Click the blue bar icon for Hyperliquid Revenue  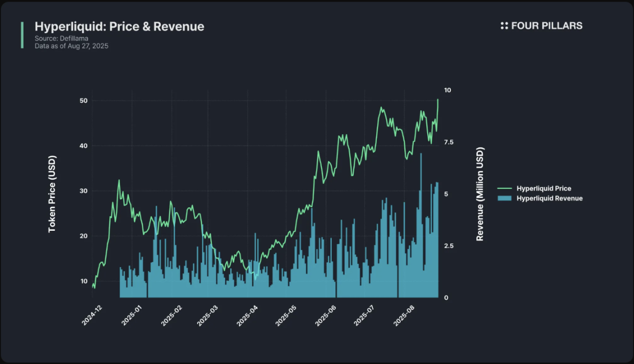[x=505, y=198]
